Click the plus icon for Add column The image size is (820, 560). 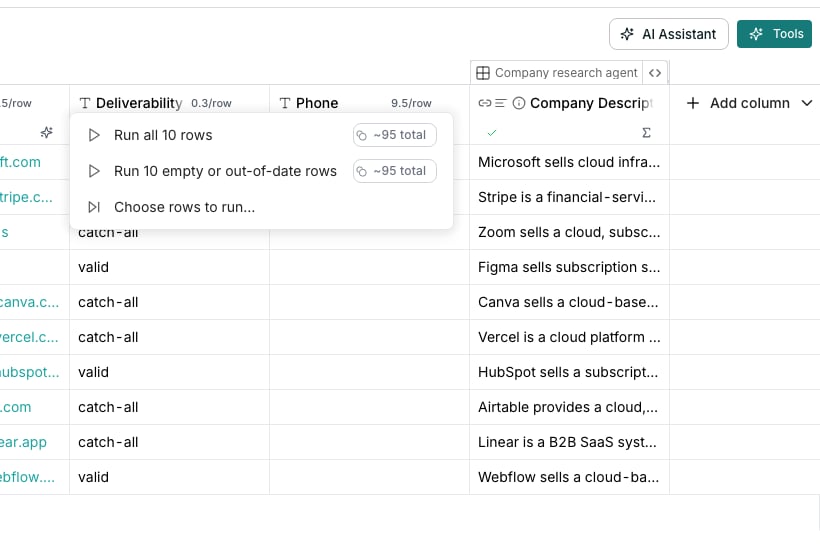click(692, 103)
